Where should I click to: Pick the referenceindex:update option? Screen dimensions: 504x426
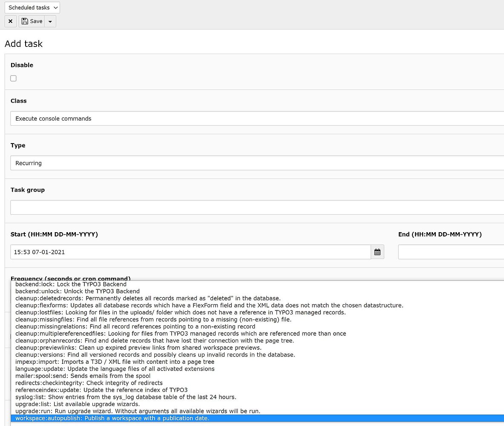[101, 390]
